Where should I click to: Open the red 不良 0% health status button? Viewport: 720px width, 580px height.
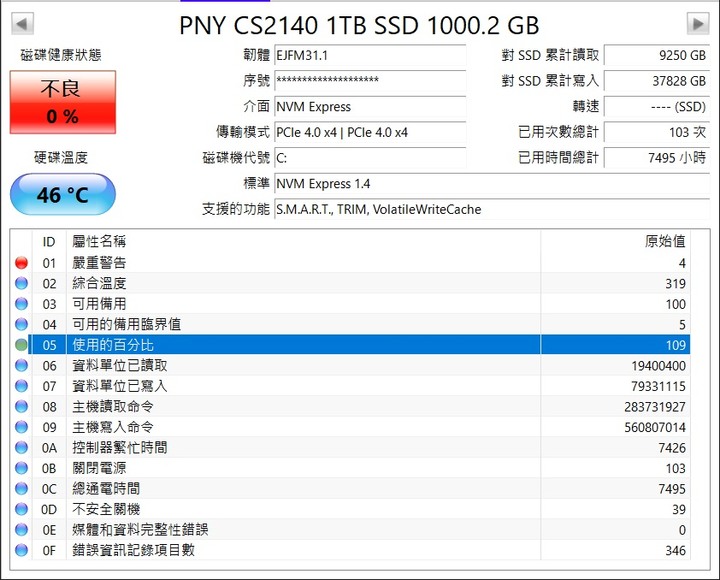click(x=63, y=102)
